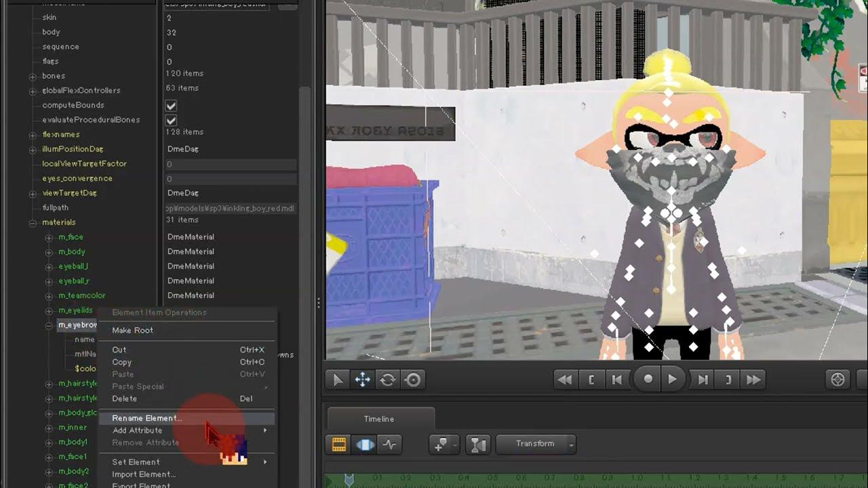Uncheck the computeBounds checkbox
This screenshot has height=488, width=868.
point(171,106)
